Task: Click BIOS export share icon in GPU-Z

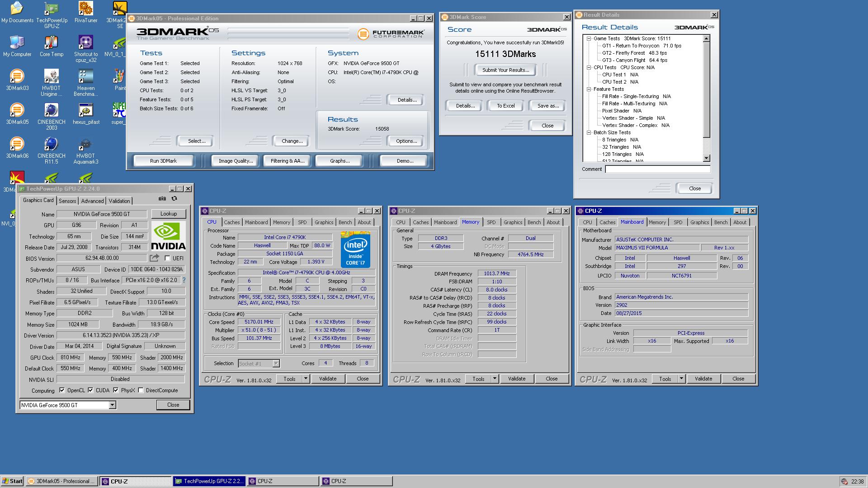Action: click(x=155, y=258)
